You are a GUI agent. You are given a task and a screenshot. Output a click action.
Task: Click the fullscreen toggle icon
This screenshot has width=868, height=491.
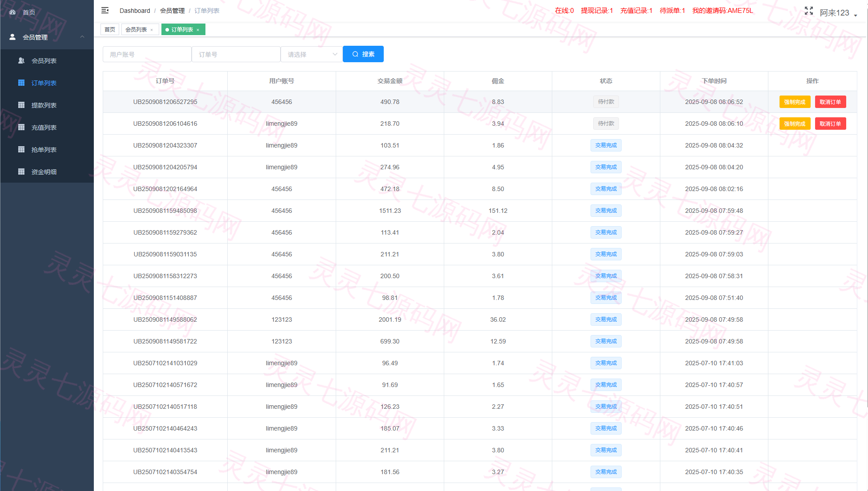point(809,11)
